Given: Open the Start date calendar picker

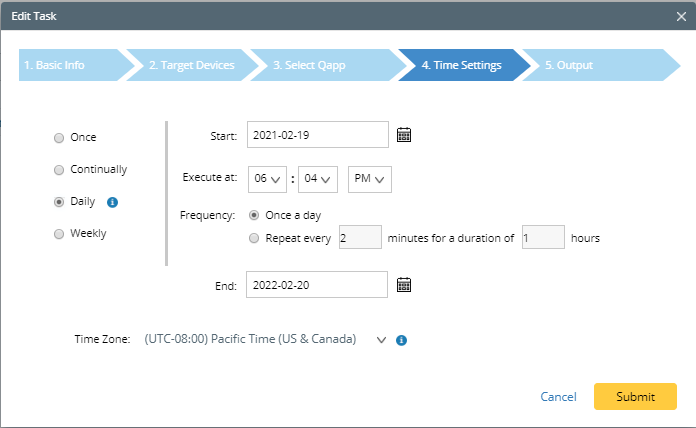Looking at the screenshot, I should pyautogui.click(x=404, y=135).
